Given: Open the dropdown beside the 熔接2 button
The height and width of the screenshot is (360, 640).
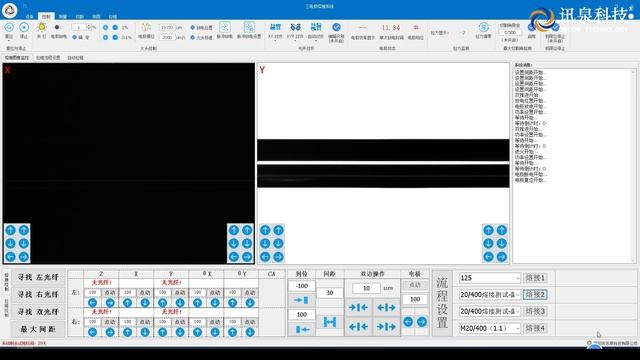Looking at the screenshot, I should pyautogui.click(x=490, y=295).
